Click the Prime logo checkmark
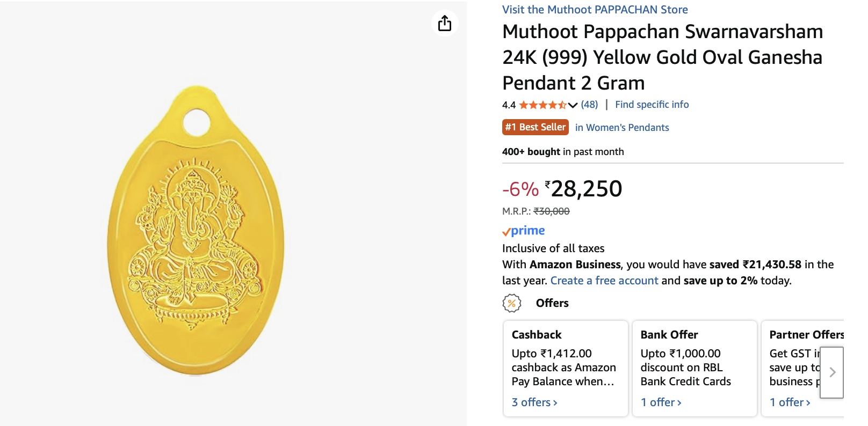868x426 pixels. [506, 232]
